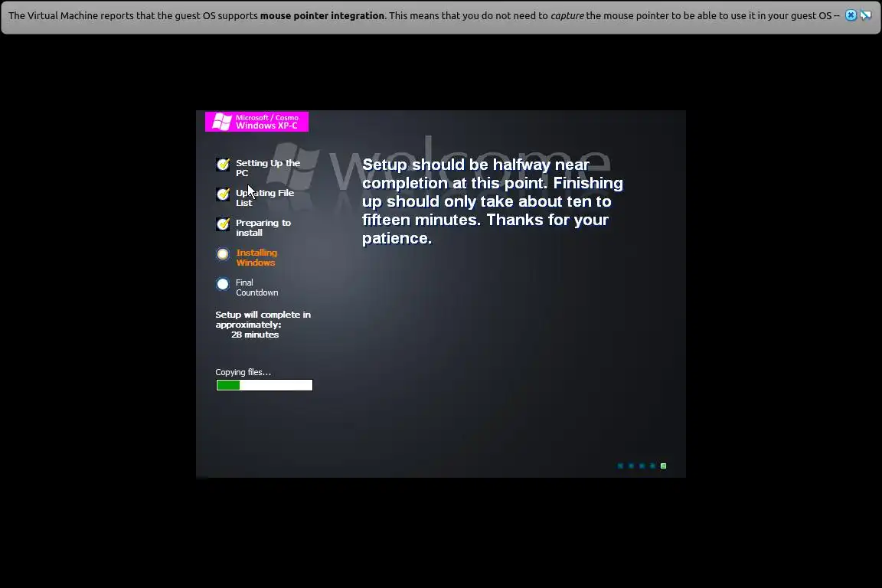Dismiss the mouse pointer integration notification

pyautogui.click(x=851, y=15)
